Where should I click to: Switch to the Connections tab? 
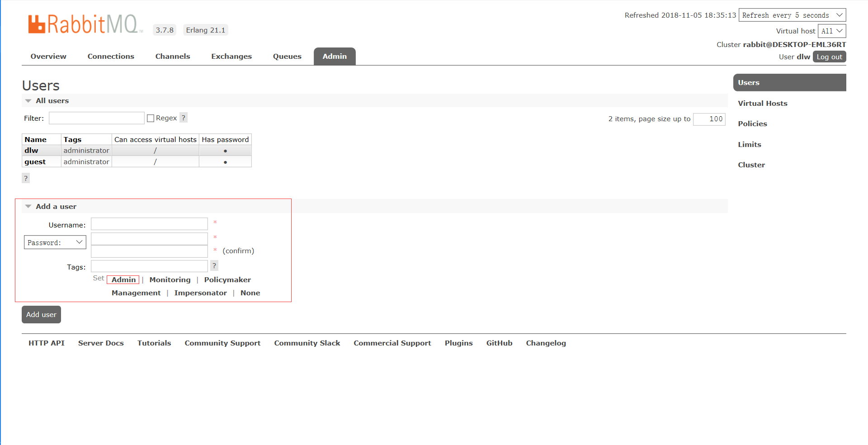(111, 56)
